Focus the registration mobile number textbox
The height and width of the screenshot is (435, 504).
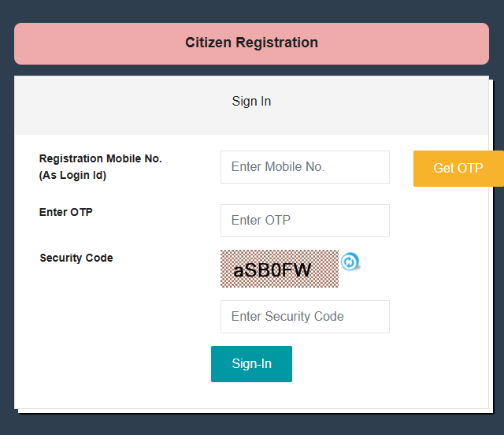(305, 167)
